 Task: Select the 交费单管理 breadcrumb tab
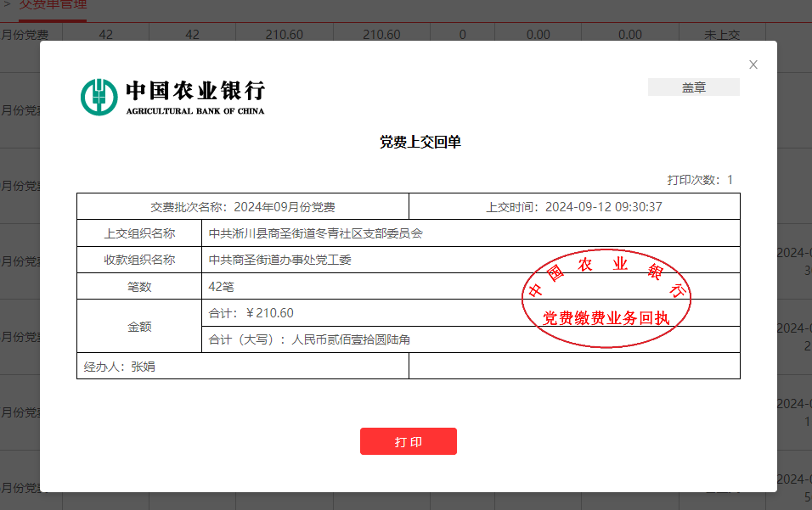click(x=53, y=5)
